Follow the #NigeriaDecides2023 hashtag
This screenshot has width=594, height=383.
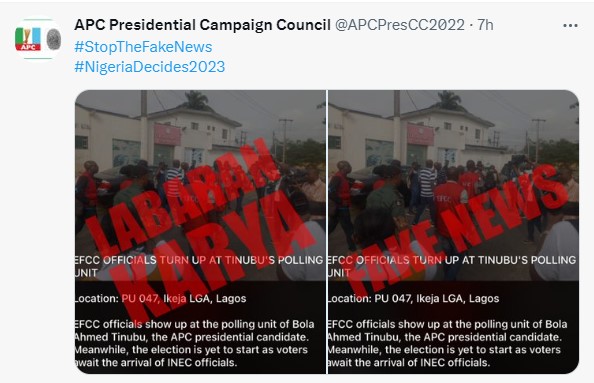(150, 67)
